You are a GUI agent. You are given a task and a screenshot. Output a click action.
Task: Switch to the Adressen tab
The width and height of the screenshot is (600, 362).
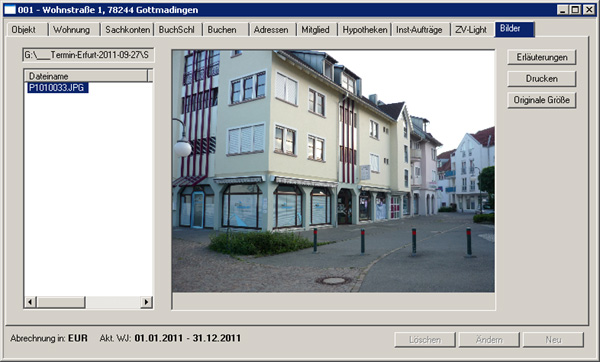pos(272,30)
